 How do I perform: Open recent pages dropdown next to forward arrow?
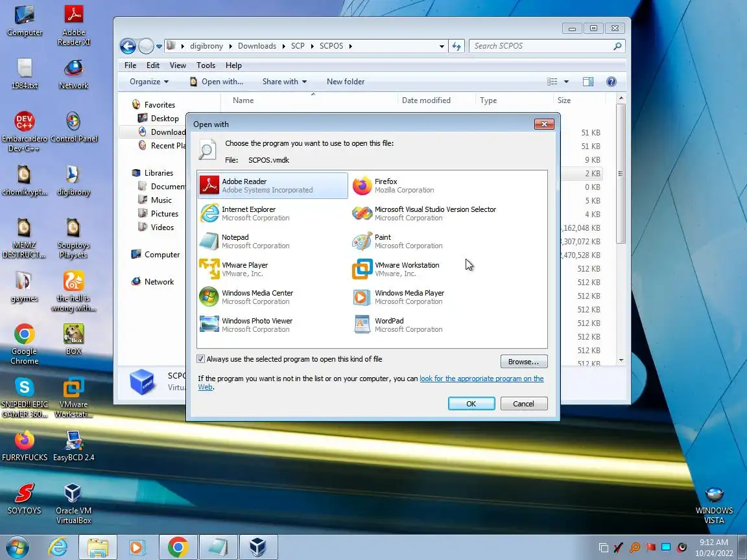coord(159,47)
